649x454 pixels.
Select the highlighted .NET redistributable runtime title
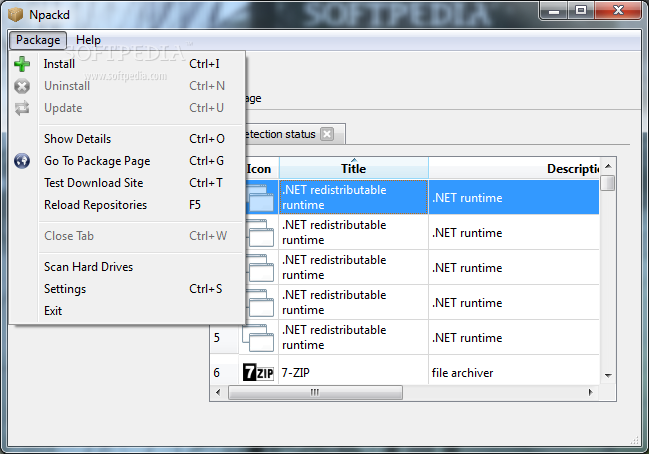(x=353, y=197)
